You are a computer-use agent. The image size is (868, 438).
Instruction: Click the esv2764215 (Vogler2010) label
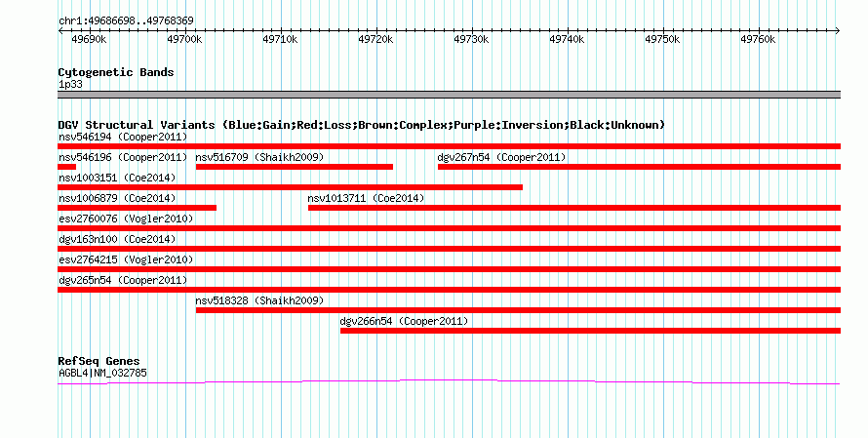pyautogui.click(x=126, y=259)
